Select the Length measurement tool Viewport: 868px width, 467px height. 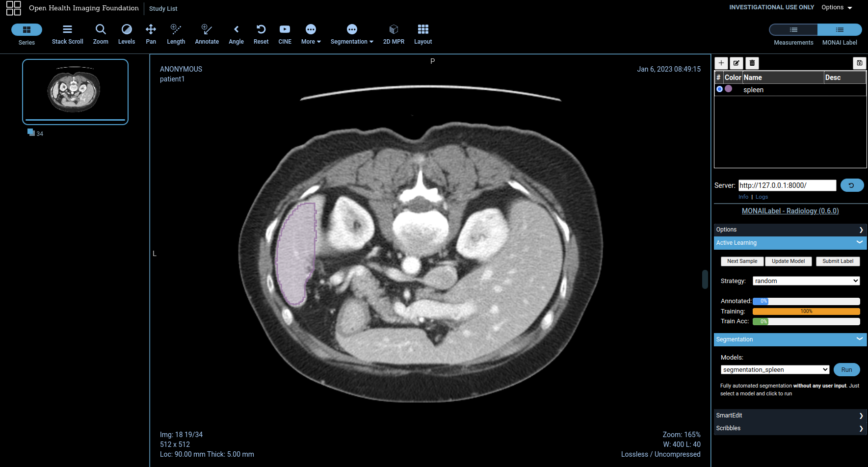(176, 34)
